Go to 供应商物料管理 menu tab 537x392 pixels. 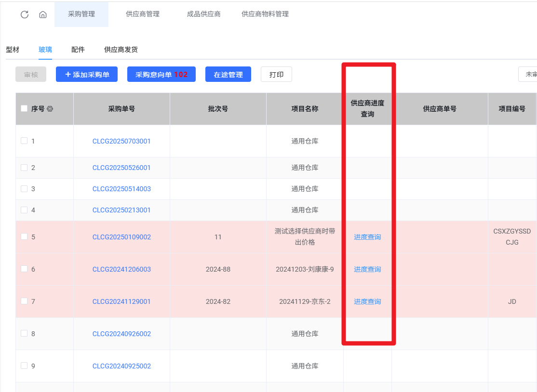(x=265, y=14)
